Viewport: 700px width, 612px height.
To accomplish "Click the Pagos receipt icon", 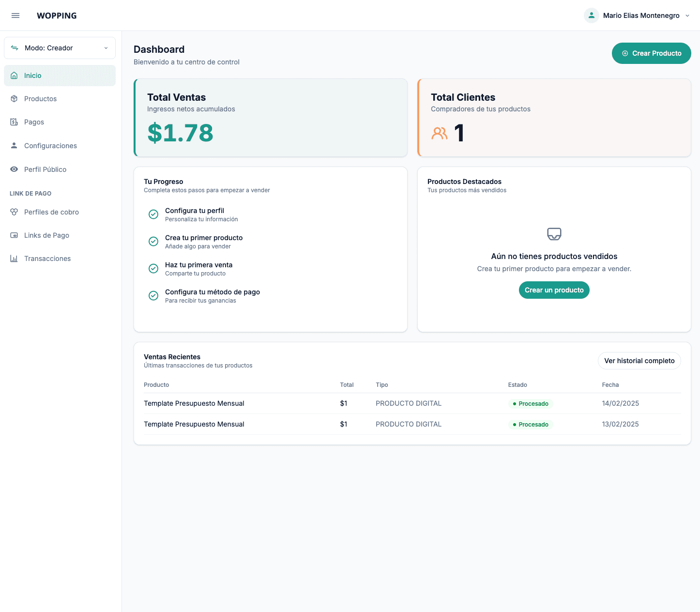I will click(x=14, y=122).
